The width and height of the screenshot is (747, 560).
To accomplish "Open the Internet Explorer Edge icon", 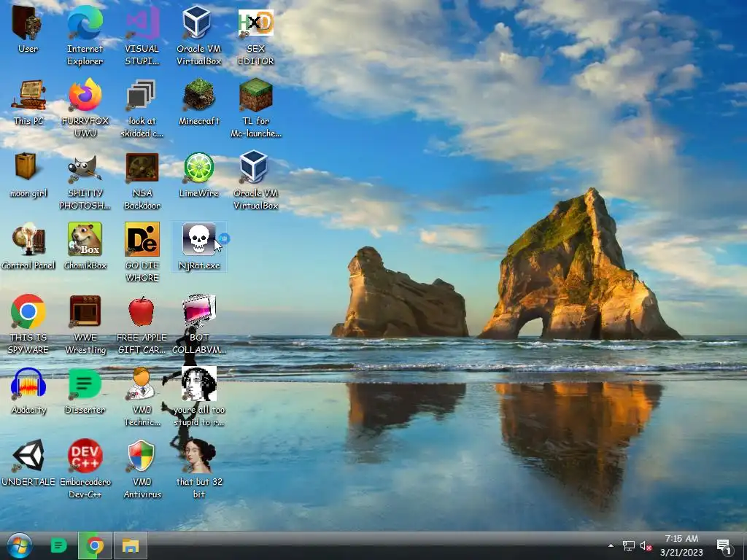I will (x=85, y=23).
